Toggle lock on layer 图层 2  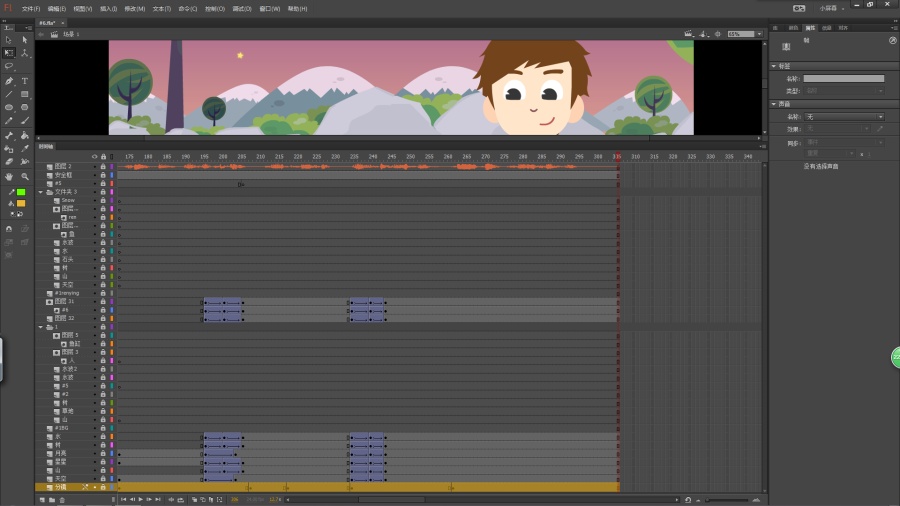[x=103, y=166]
